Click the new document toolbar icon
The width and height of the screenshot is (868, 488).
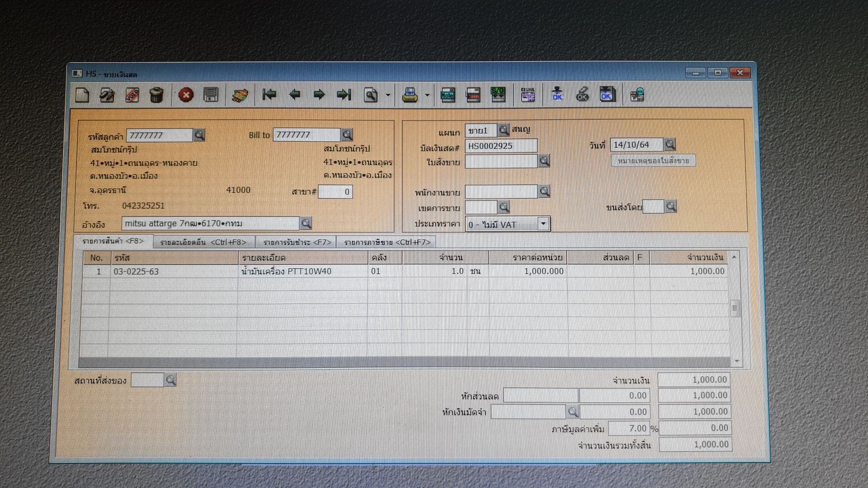[82, 95]
